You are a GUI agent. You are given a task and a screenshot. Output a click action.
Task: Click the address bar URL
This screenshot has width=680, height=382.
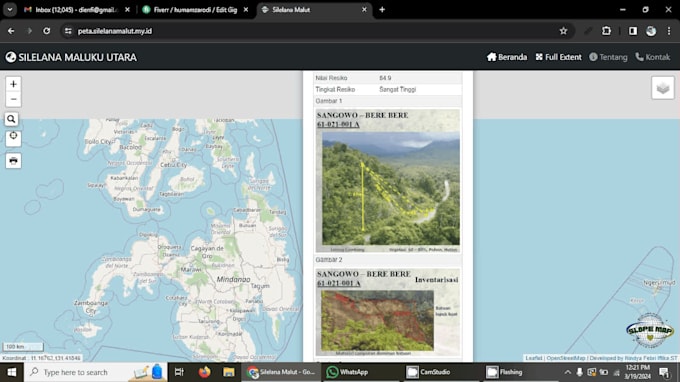[x=115, y=31]
